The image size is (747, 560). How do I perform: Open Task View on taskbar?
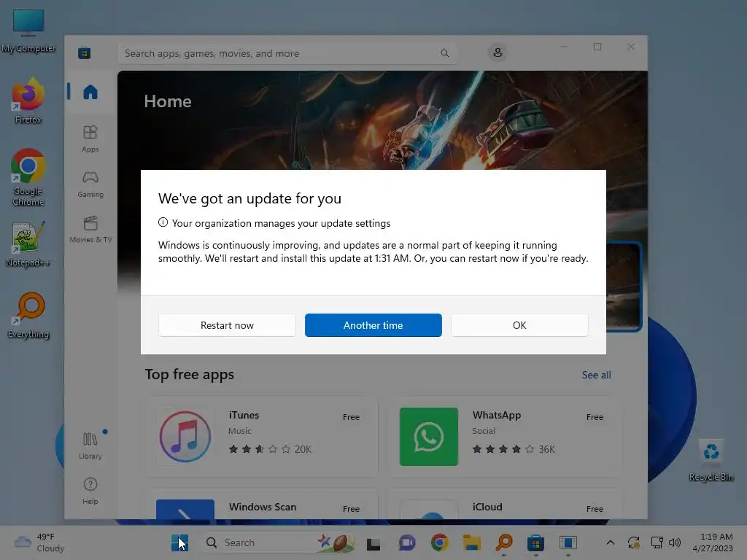(x=373, y=542)
